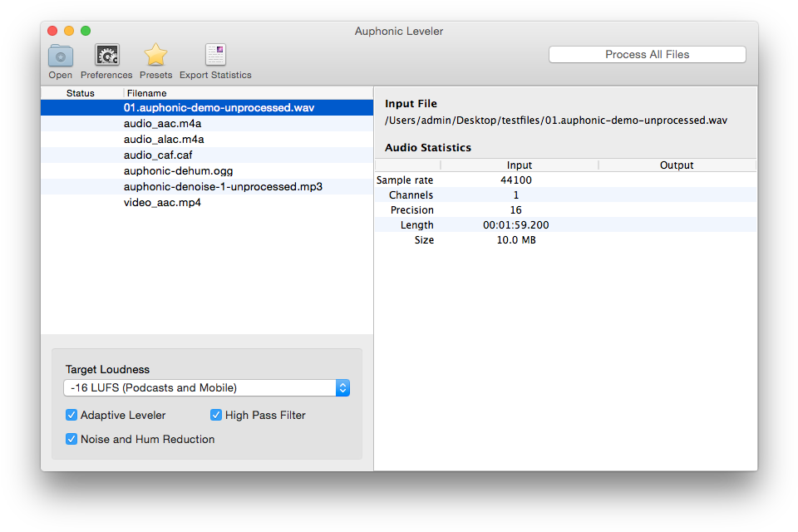798x532 pixels.
Task: Click the Sample rate value 44100
Action: tap(516, 180)
